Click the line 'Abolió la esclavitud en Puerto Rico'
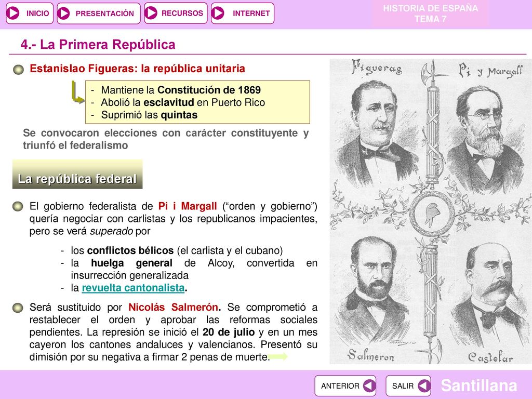This screenshot has height=399, width=532. click(183, 102)
